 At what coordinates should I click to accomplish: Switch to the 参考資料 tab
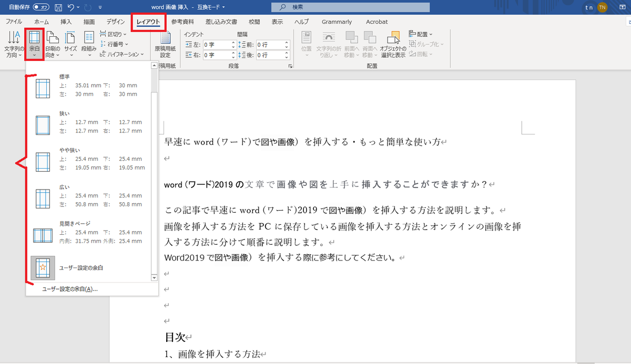click(182, 22)
